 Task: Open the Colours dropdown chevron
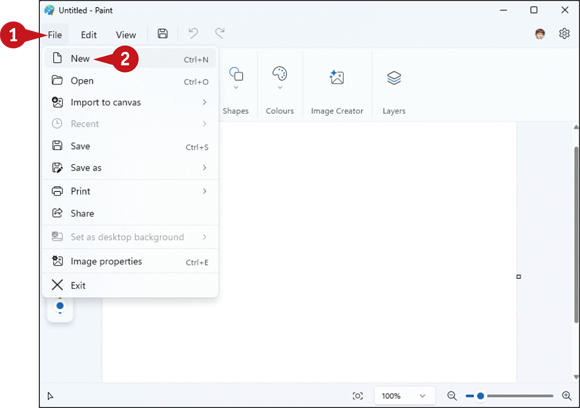pyautogui.click(x=280, y=88)
